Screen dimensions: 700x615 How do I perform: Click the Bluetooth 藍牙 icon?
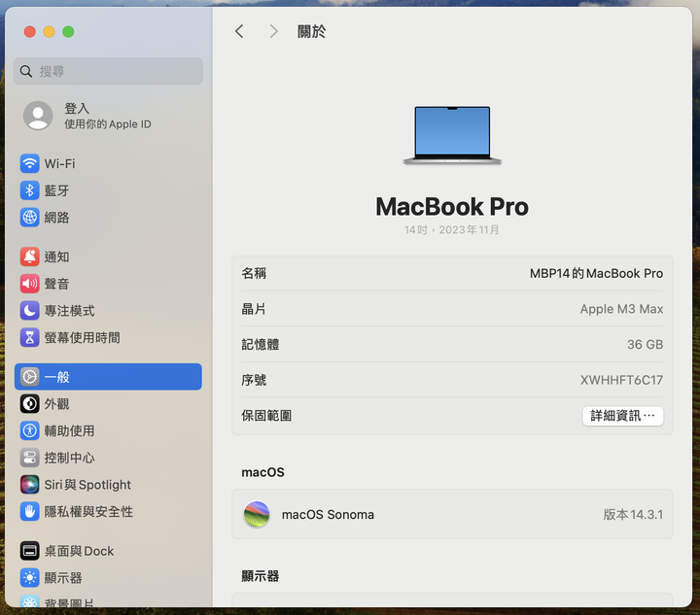[x=29, y=190]
